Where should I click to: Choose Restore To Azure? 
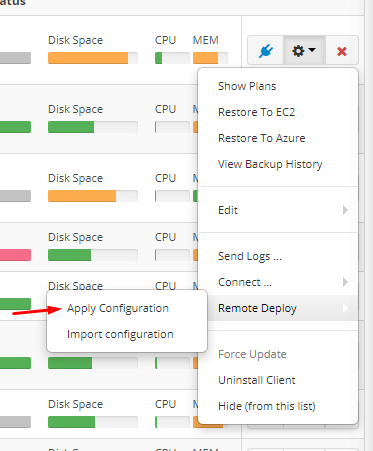[262, 138]
